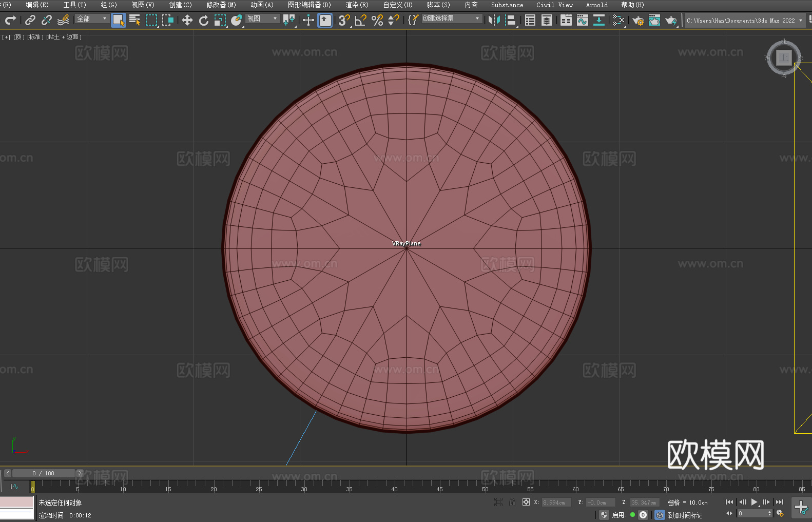Click the Select and Place tool
812x522 pixels.
tap(237, 20)
